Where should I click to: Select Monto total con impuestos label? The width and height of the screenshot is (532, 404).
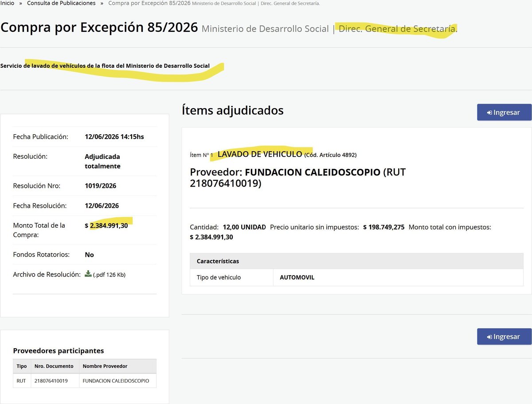450,227
